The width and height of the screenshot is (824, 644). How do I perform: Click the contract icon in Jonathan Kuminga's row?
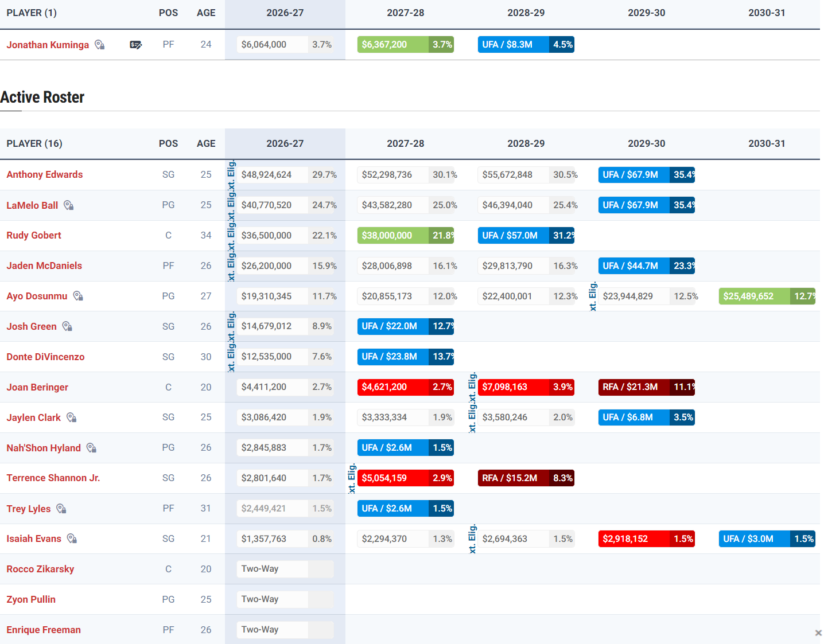pyautogui.click(x=136, y=45)
